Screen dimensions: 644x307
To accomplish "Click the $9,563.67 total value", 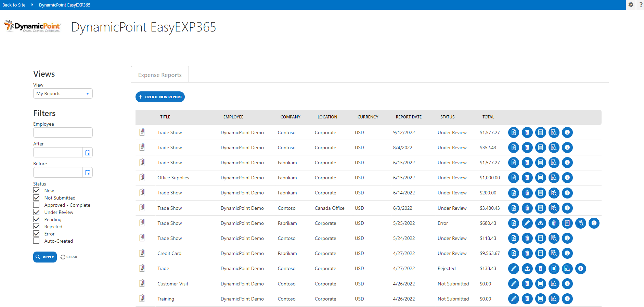I will point(490,253).
